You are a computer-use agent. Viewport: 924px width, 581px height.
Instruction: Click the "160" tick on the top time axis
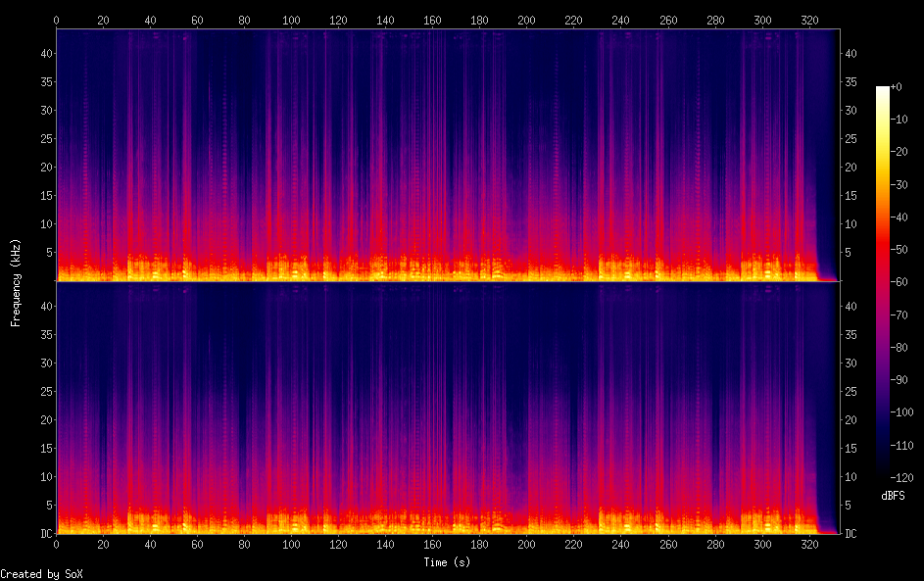(432, 20)
